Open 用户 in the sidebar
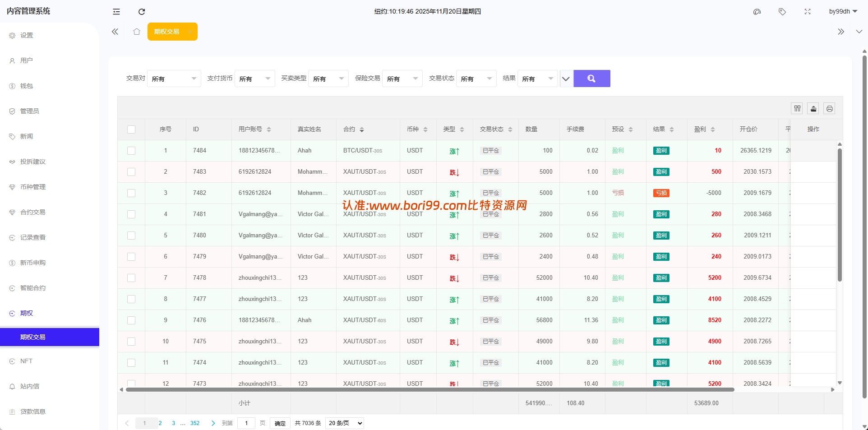 (50, 60)
